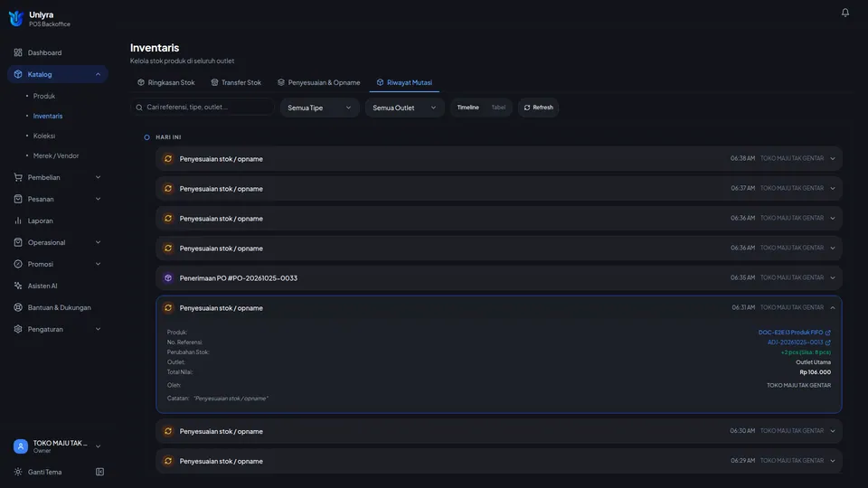Image resolution: width=868 pixels, height=488 pixels.
Task: Click Ganti Tema to switch theme
Action: click(x=44, y=472)
